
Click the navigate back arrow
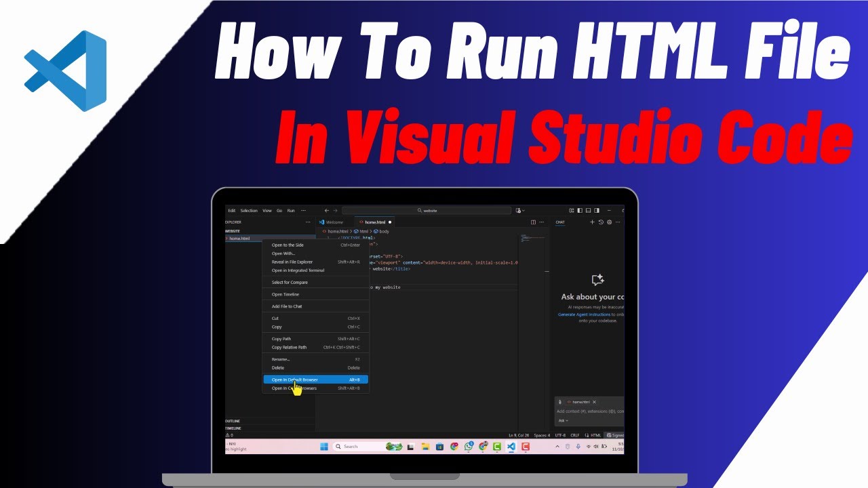tap(327, 211)
